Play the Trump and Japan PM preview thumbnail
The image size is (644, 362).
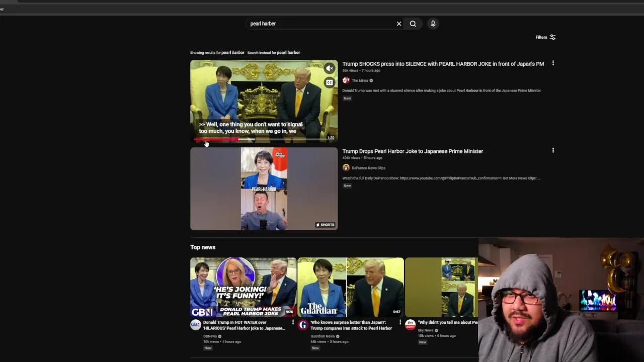[264, 101]
